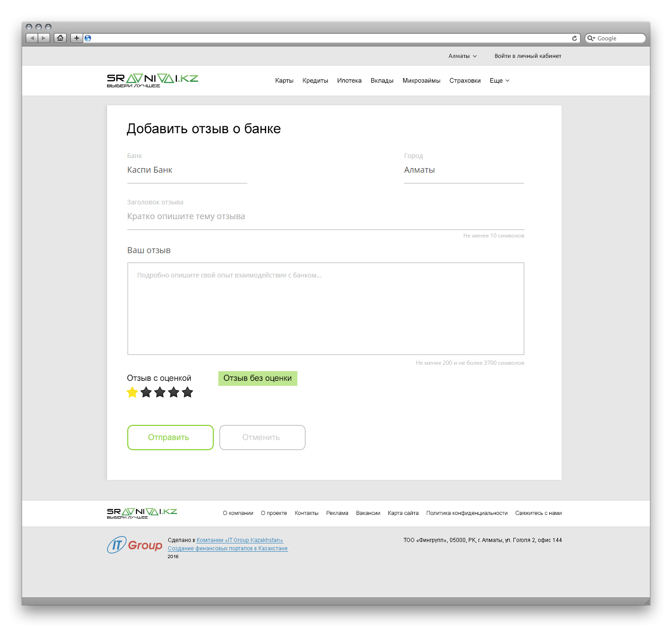The image size is (672, 627).
Task: Focus the browser address bar
Action: pyautogui.click(x=331, y=38)
